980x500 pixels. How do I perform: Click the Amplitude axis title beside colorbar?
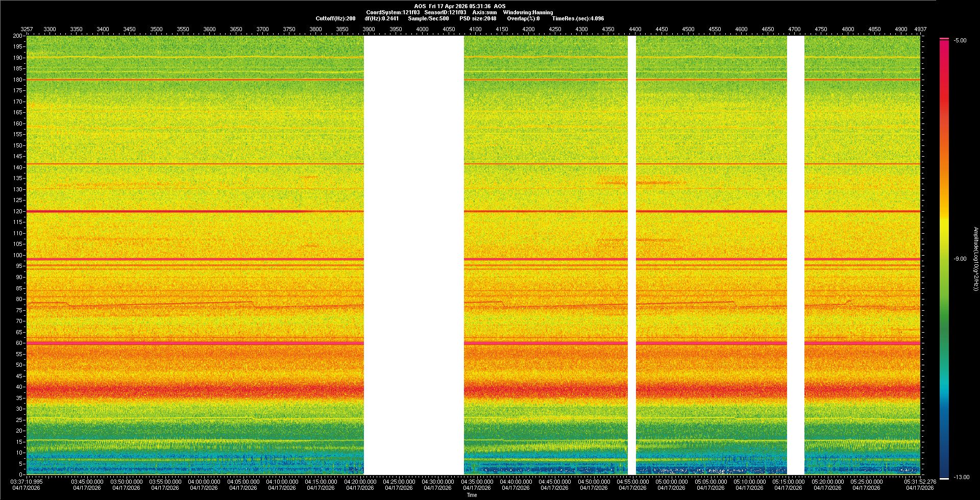975,259
